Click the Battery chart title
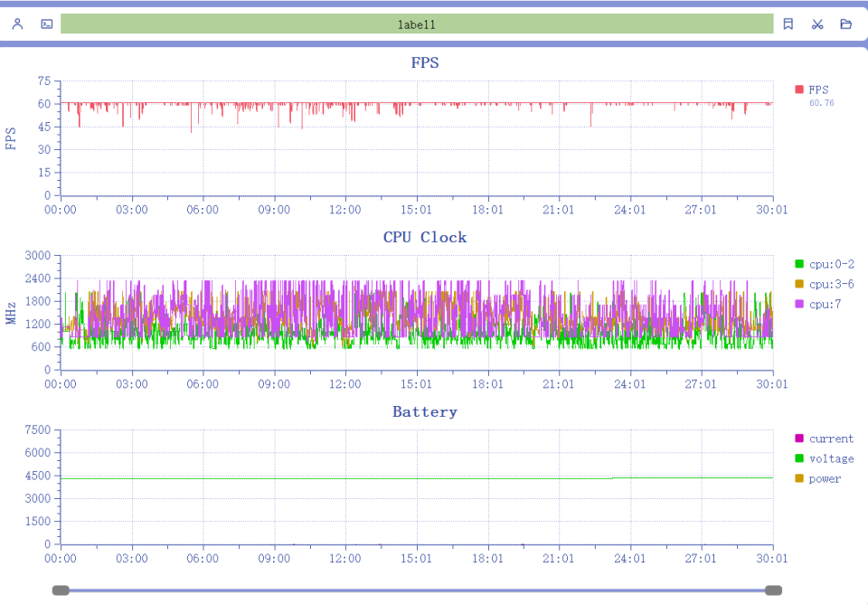 pyautogui.click(x=425, y=411)
